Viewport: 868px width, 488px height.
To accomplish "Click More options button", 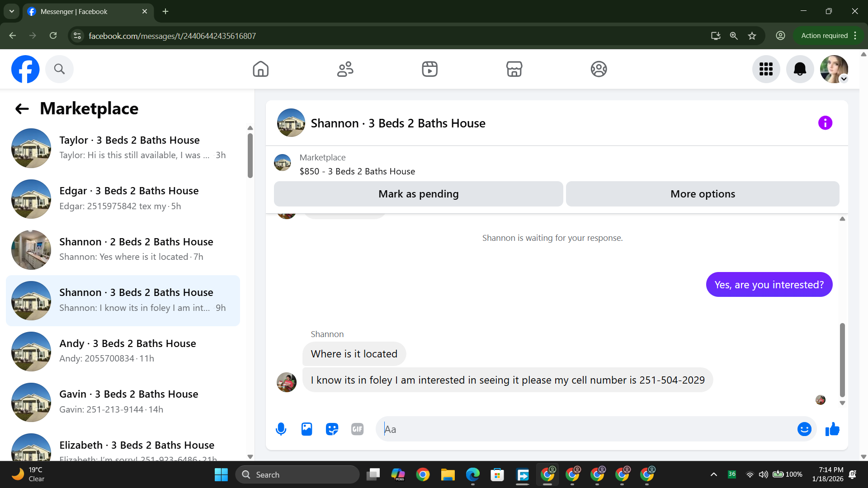I will click(703, 194).
